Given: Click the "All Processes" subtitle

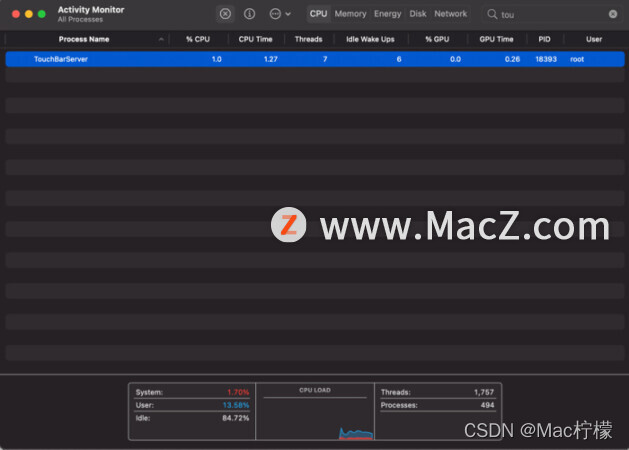Looking at the screenshot, I should 80,19.
